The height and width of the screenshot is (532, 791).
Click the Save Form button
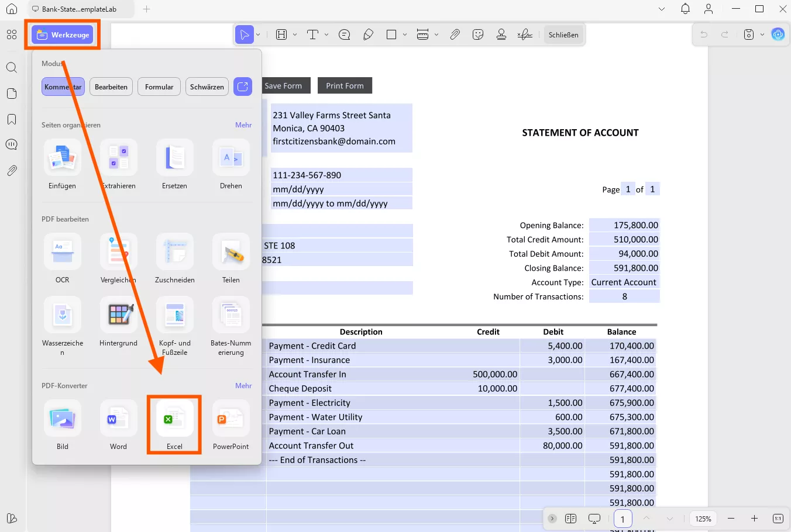[285, 85]
